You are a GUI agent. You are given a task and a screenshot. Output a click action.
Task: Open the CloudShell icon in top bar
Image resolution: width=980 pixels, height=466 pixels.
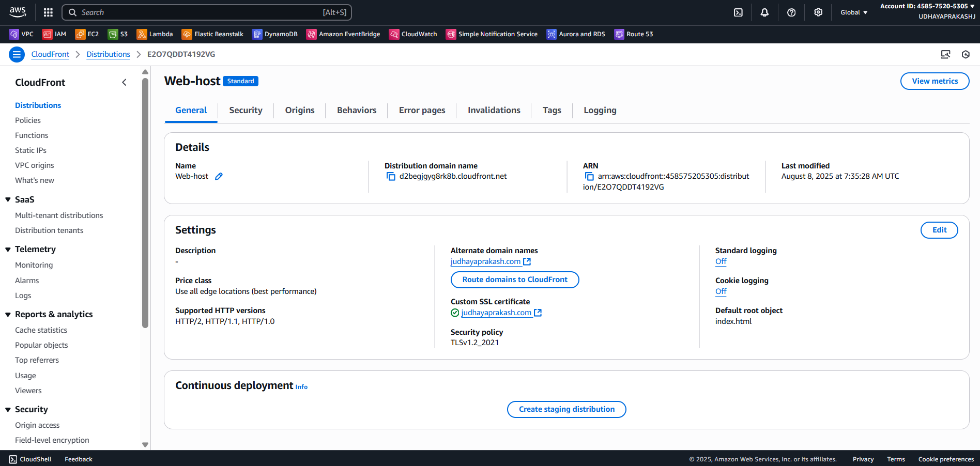[738, 12]
